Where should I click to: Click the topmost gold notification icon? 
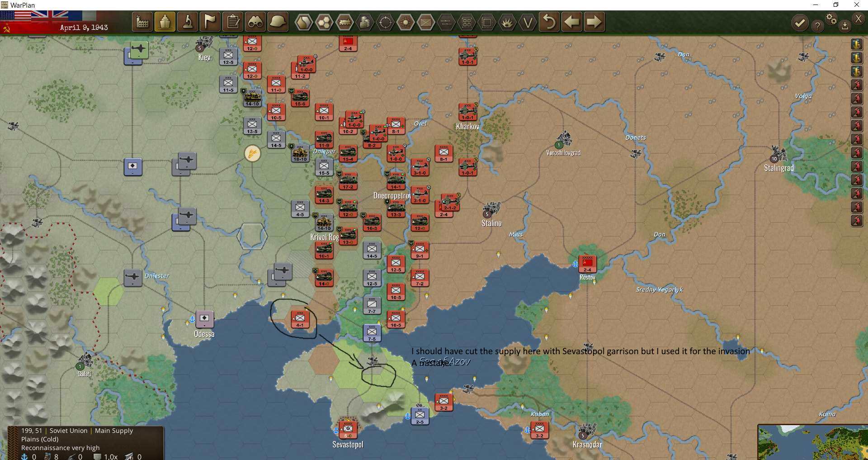pyautogui.click(x=857, y=44)
